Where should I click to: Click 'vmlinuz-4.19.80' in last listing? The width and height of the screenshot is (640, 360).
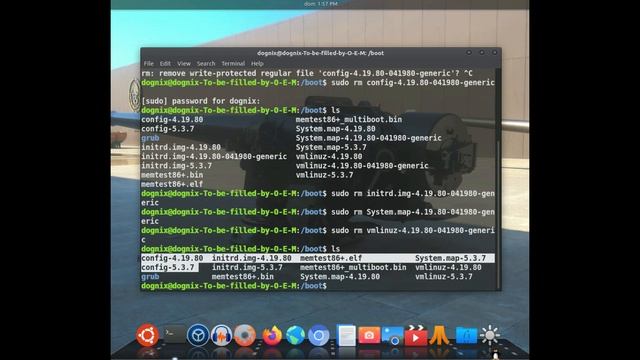point(448,267)
